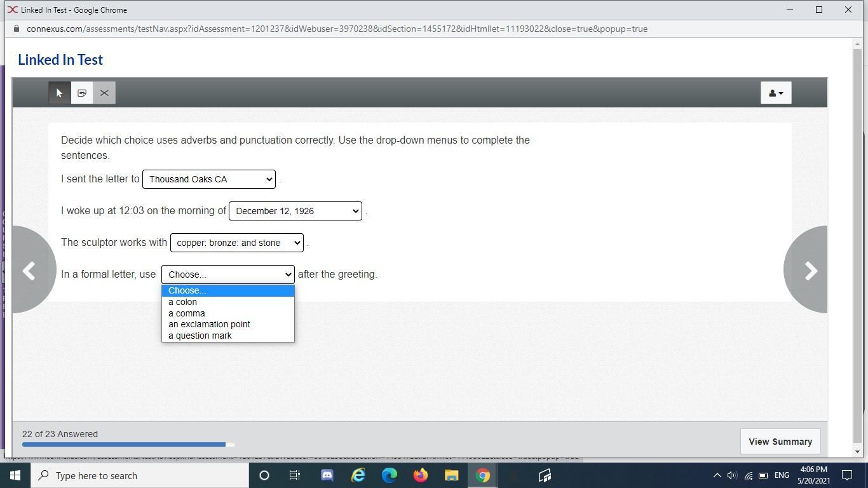Screen dimensions: 868x488
Task: Open the user account dropdown button
Action: coord(776,93)
